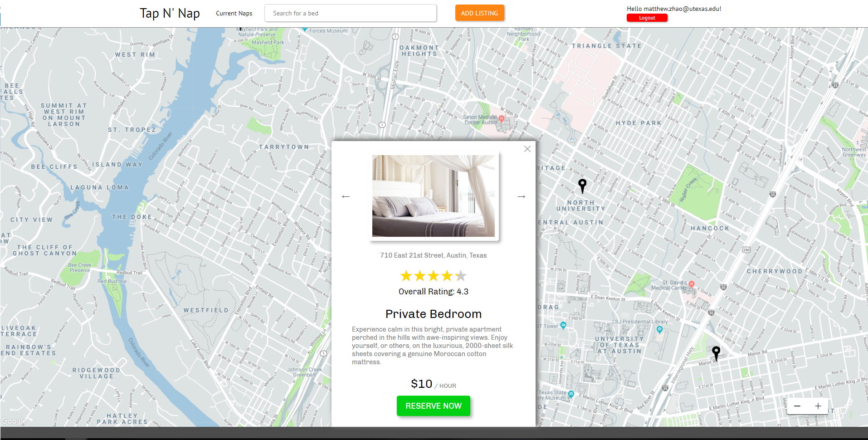868x440 pixels.
Task: Click the TARRYTOWN map label
Action: (284, 147)
